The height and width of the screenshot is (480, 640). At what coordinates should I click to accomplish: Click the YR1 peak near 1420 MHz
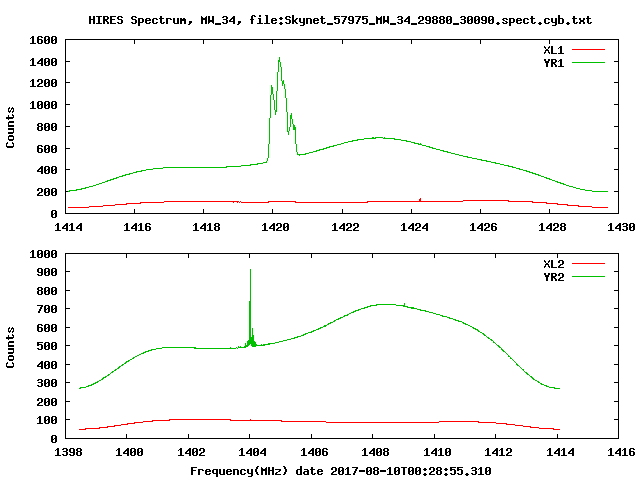pos(280,58)
